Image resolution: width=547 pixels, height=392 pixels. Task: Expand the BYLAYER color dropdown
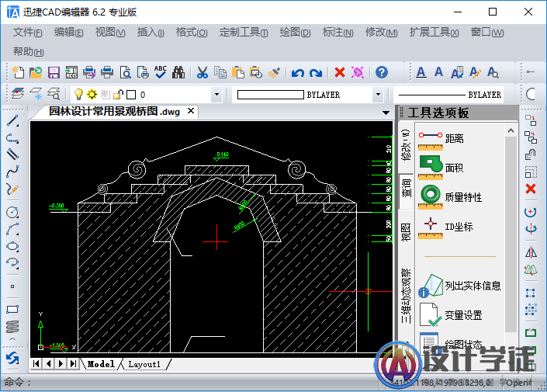tap(378, 94)
